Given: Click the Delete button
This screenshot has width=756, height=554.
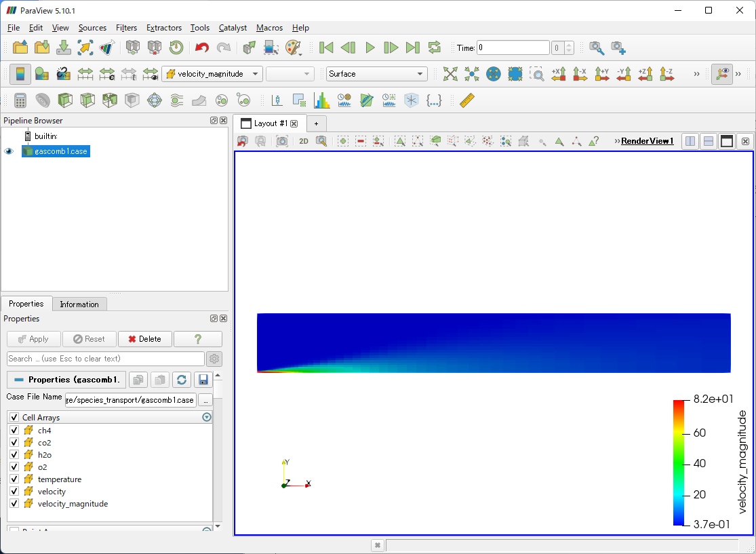Looking at the screenshot, I should (x=144, y=339).
